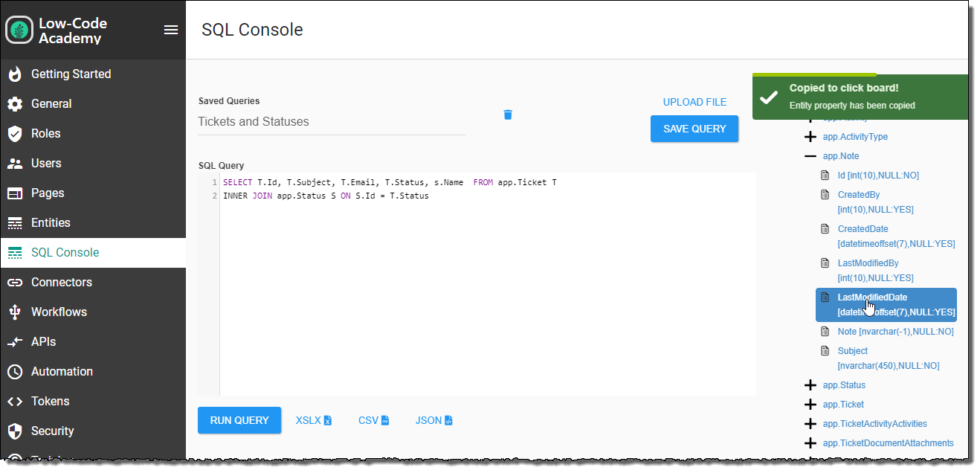
Task: Click inside the SQL Query editor
Action: 488,284
